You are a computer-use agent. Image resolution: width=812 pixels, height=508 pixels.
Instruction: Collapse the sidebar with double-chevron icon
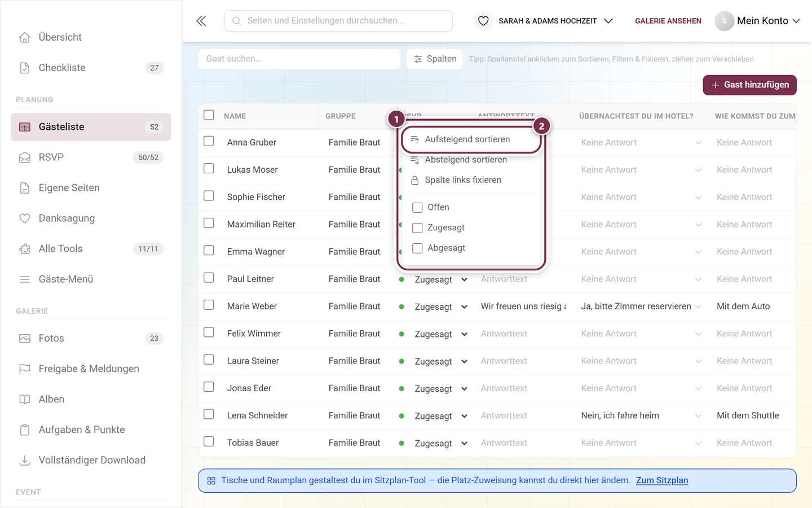pyautogui.click(x=201, y=21)
